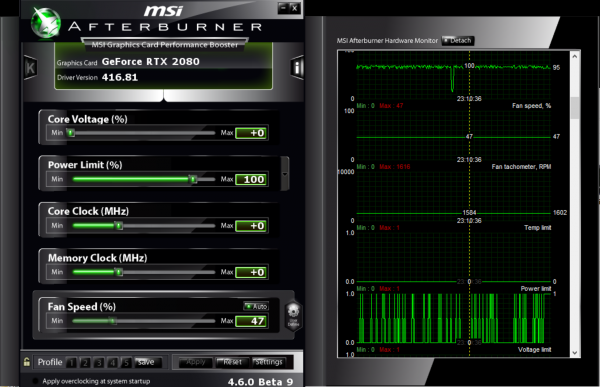The width and height of the screenshot is (600, 387).
Task: Click the Power limit graph label
Action: pos(536,288)
